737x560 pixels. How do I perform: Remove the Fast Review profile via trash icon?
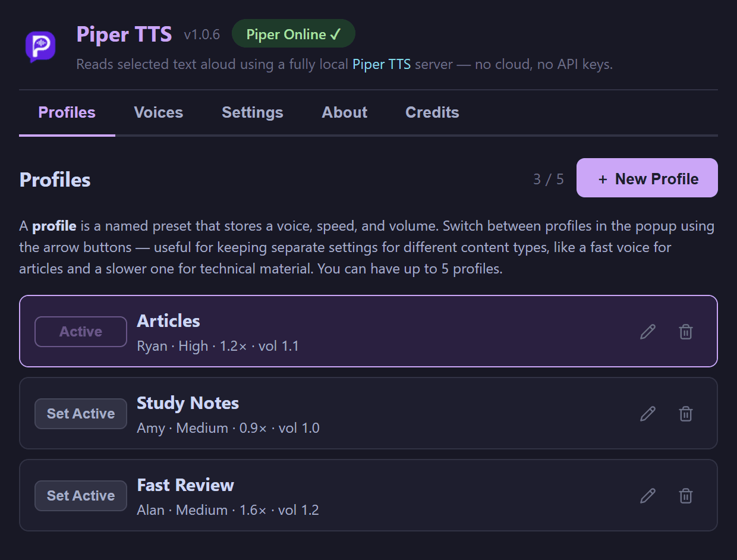coord(686,496)
